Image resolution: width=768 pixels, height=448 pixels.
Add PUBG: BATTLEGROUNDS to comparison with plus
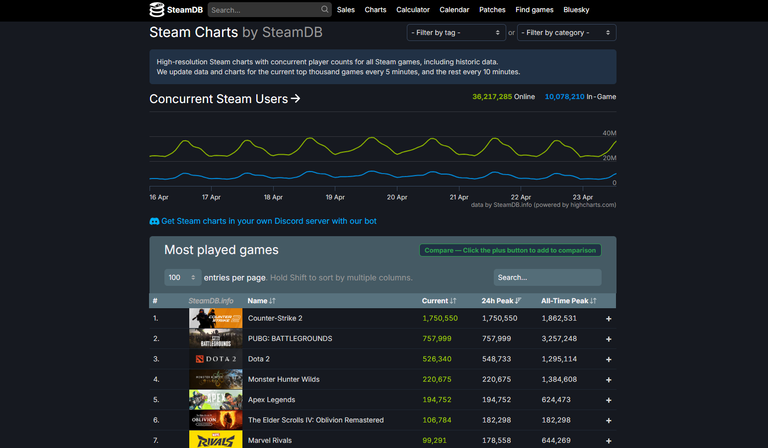pyautogui.click(x=608, y=339)
